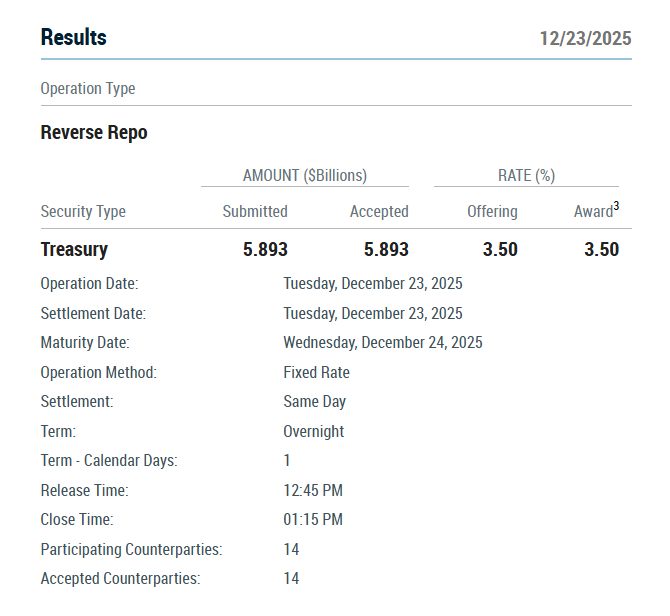The height and width of the screenshot is (616, 670).
Task: Select the Settlement Date value Tuesday, December 23, 2025
Action: [373, 314]
